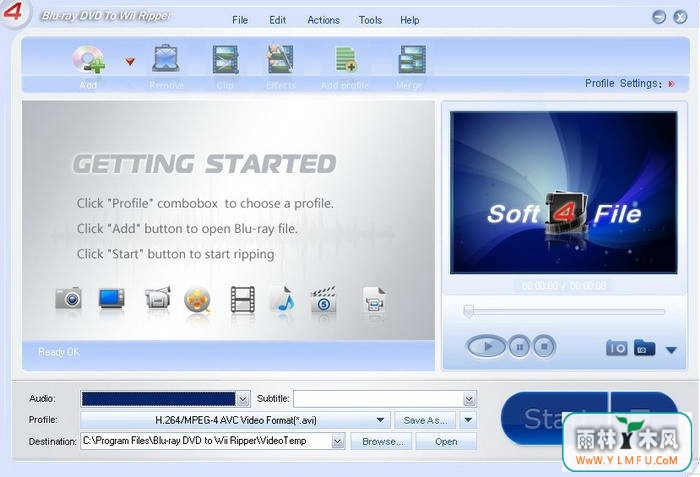The image size is (700, 477).
Task: Click the Ready OK status text
Action: 58,352
